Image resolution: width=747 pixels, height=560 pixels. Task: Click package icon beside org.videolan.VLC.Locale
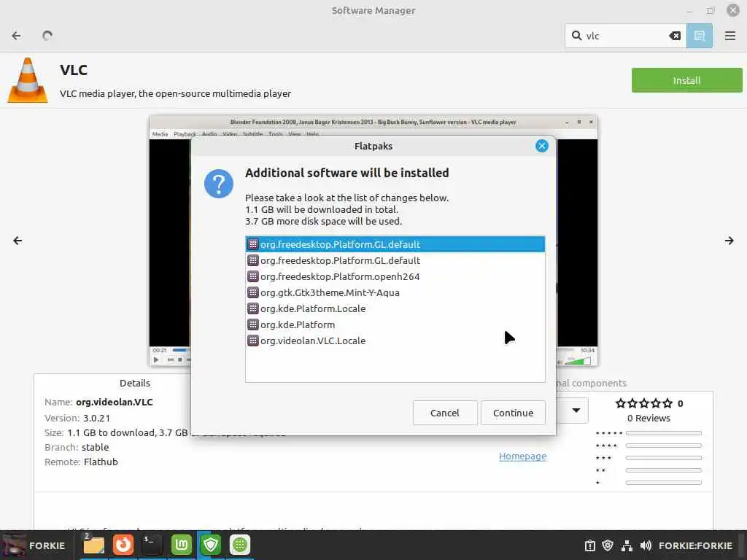tap(253, 341)
